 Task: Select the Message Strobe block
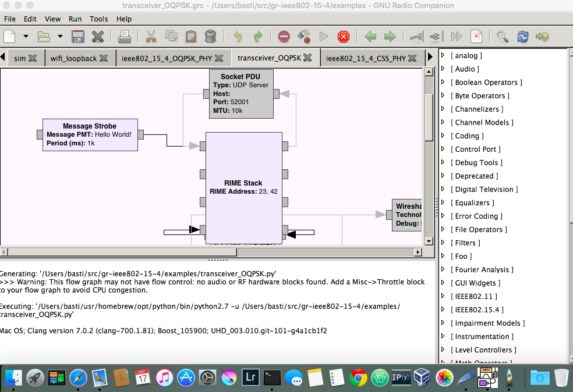[90, 134]
